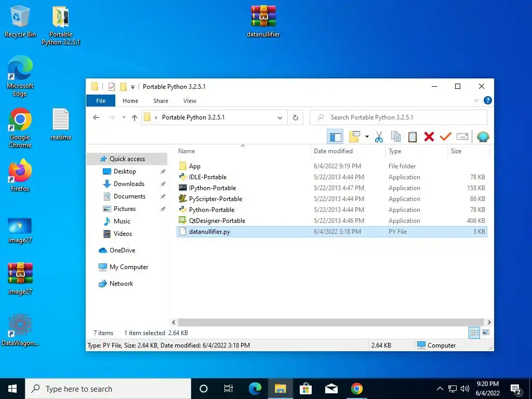Click the Paste clipboard icon

point(412,137)
